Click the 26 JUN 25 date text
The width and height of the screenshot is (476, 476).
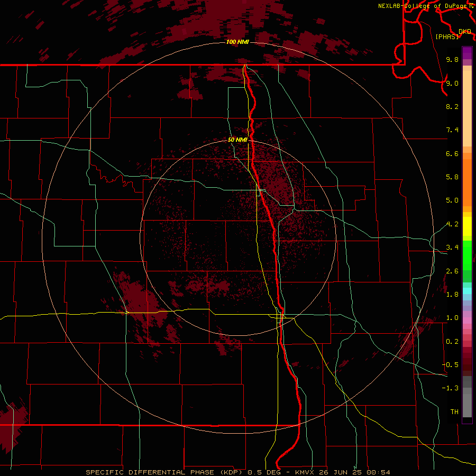pyautogui.click(x=340, y=472)
